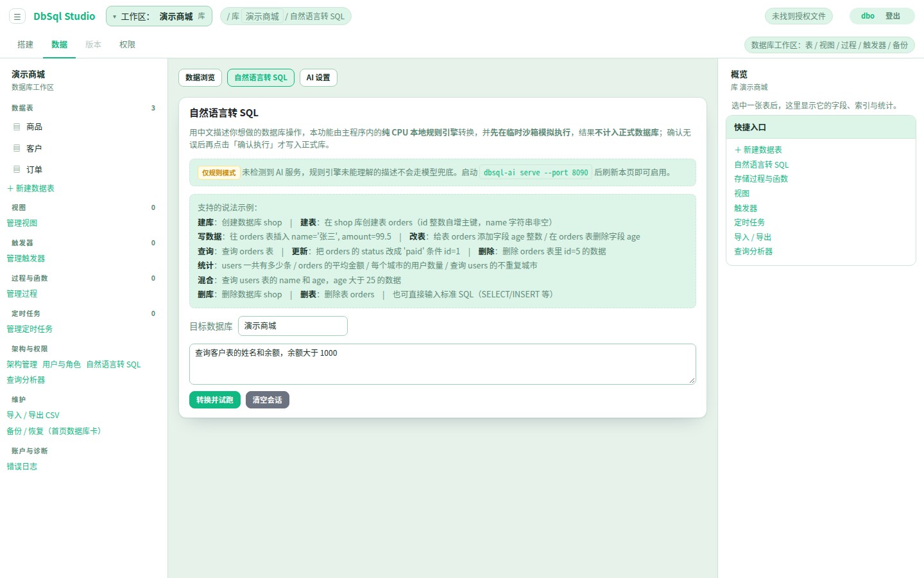Open 管理定时任务 in the sidebar
The image size is (924, 578).
click(x=30, y=329)
